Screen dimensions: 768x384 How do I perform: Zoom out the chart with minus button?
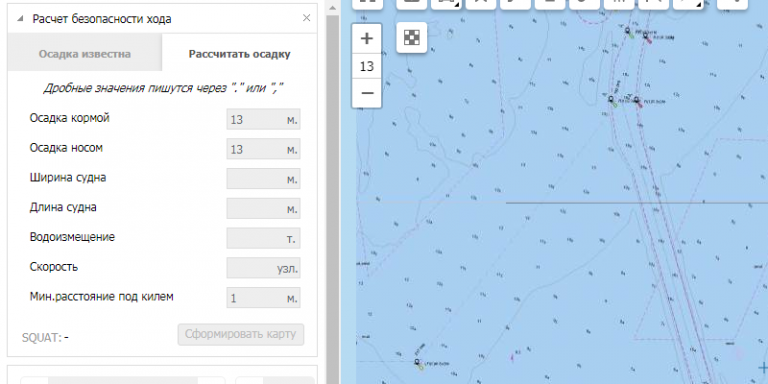[x=367, y=93]
